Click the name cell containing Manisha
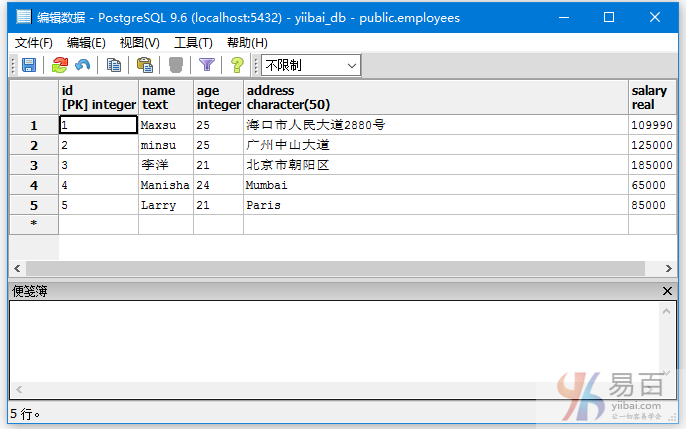Viewport: 686px width, 429px height. (x=165, y=185)
